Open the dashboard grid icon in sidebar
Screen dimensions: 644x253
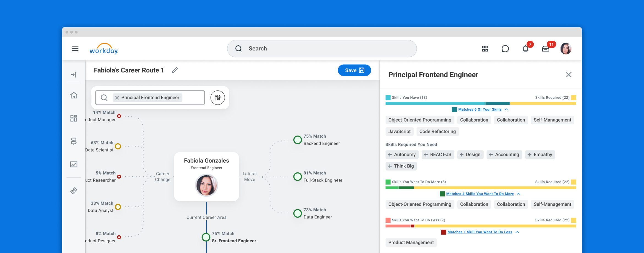73,118
